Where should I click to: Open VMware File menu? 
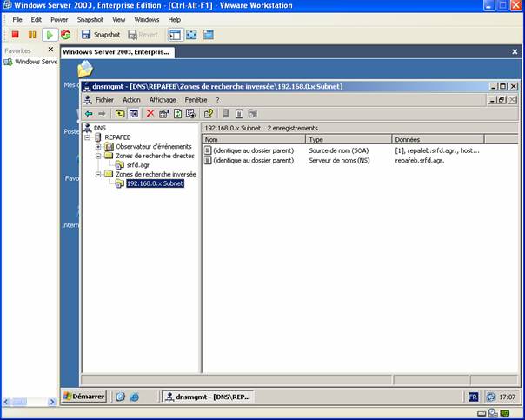(17, 20)
